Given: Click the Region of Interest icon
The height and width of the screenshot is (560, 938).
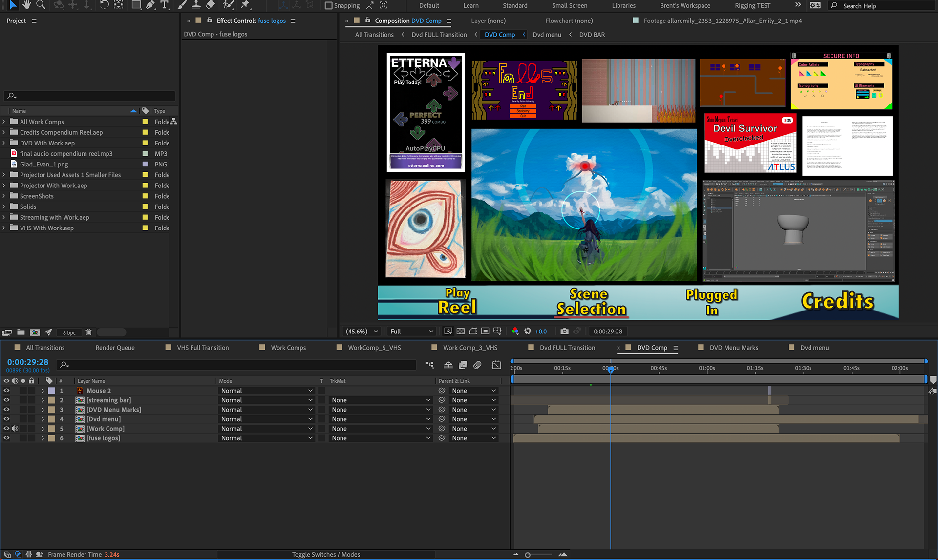Looking at the screenshot, I should [x=485, y=331].
